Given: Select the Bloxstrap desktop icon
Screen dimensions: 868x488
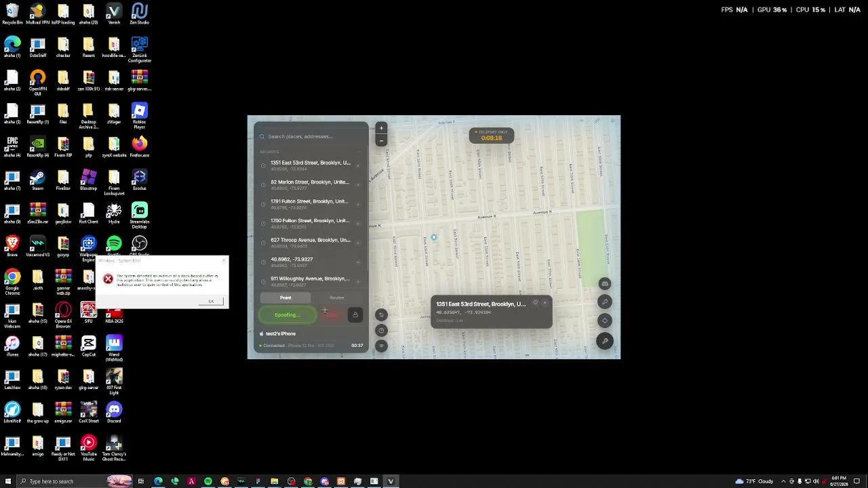Looking at the screenshot, I should (88, 180).
